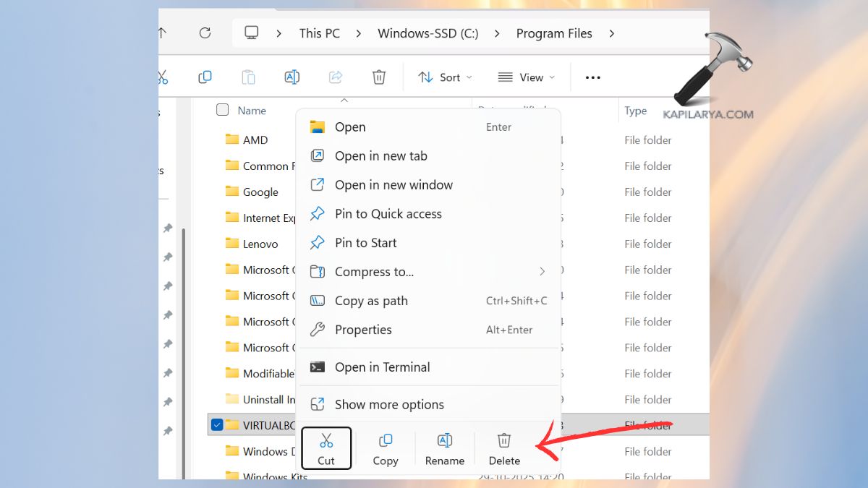Open the View dropdown

point(527,77)
